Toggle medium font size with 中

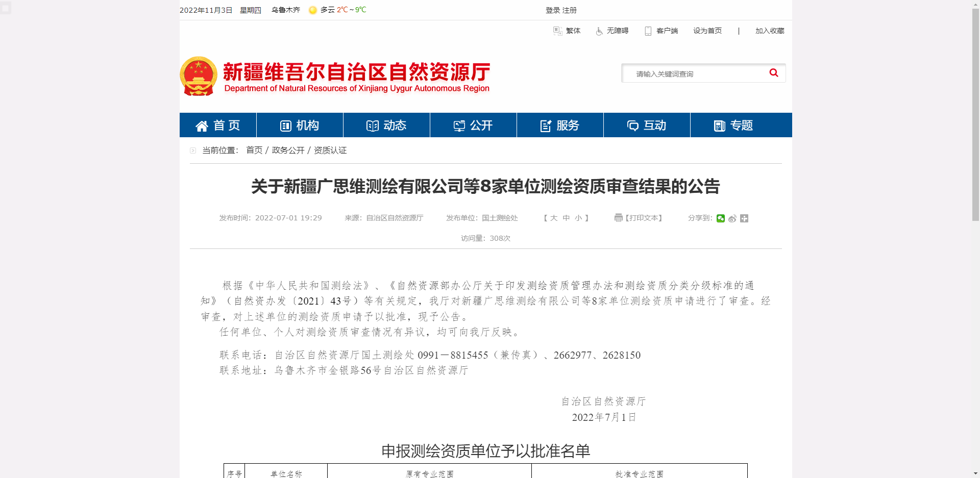point(565,218)
